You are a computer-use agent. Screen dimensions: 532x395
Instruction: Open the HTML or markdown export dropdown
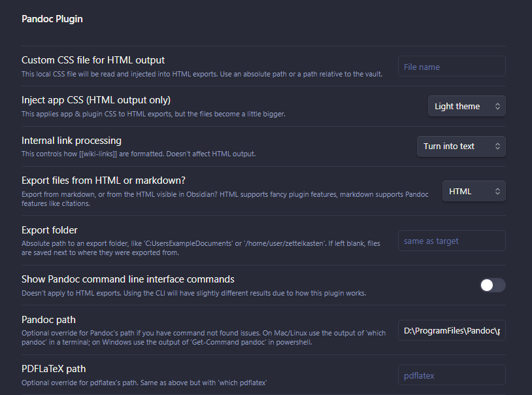coord(474,191)
